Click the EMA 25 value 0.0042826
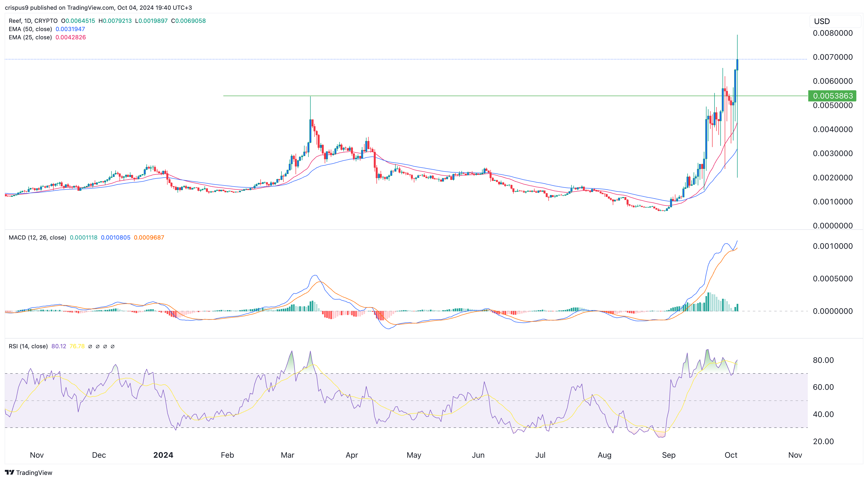Screen dimensions: 868x481 click(x=70, y=37)
